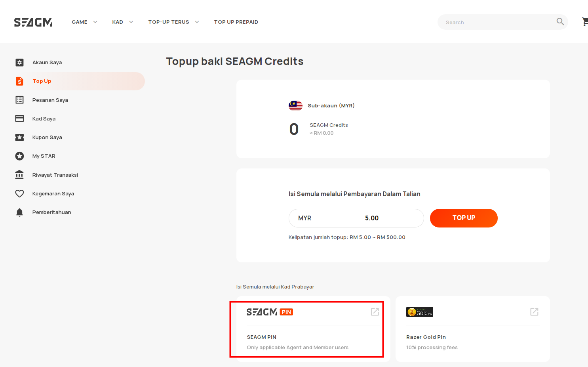Click the Pemberitahuan bell icon
This screenshot has width=588, height=367.
19,212
